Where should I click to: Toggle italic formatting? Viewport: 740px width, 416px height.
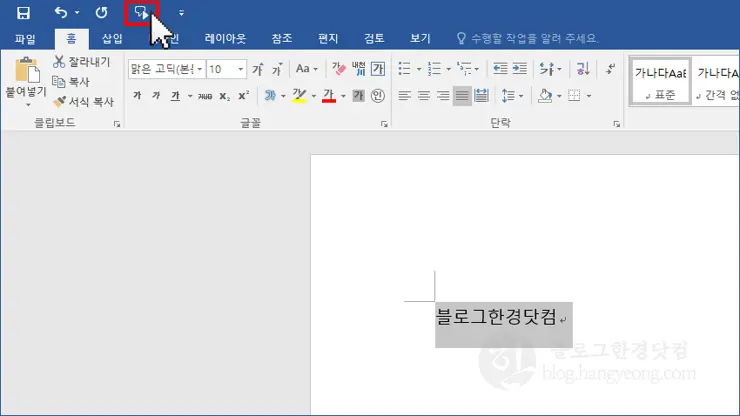156,96
